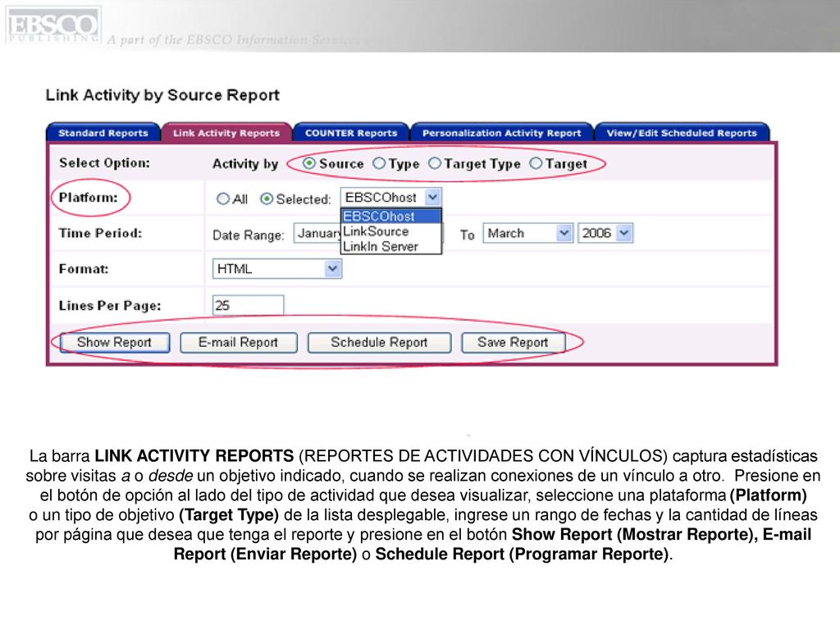The width and height of the screenshot is (840, 630).
Task: Select the Source activity radio button
Action: (x=309, y=163)
